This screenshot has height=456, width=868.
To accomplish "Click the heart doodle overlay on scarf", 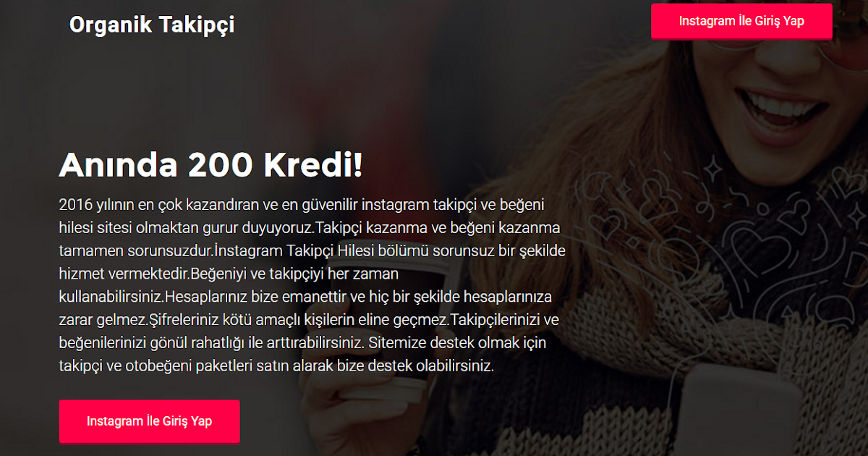I will 752,239.
